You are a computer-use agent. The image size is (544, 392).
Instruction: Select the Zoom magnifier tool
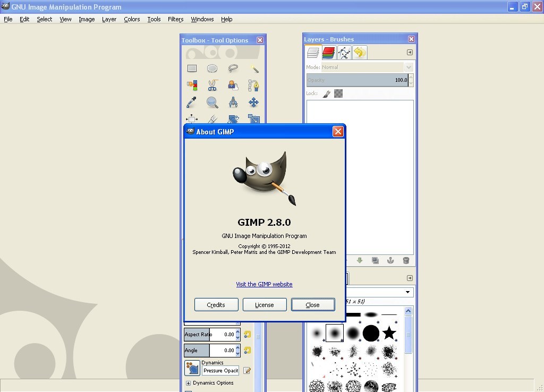coord(212,103)
